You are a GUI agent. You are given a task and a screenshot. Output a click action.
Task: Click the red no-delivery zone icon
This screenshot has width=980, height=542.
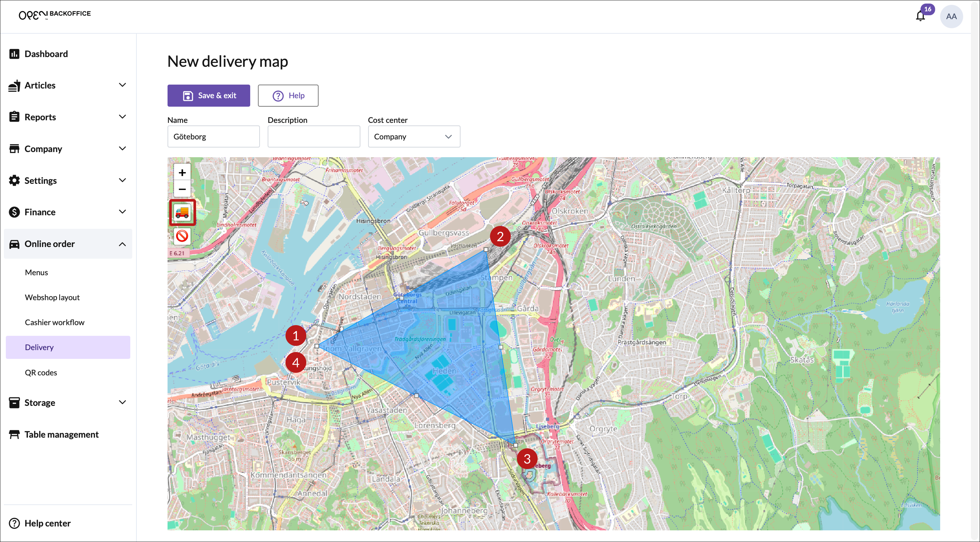182,236
